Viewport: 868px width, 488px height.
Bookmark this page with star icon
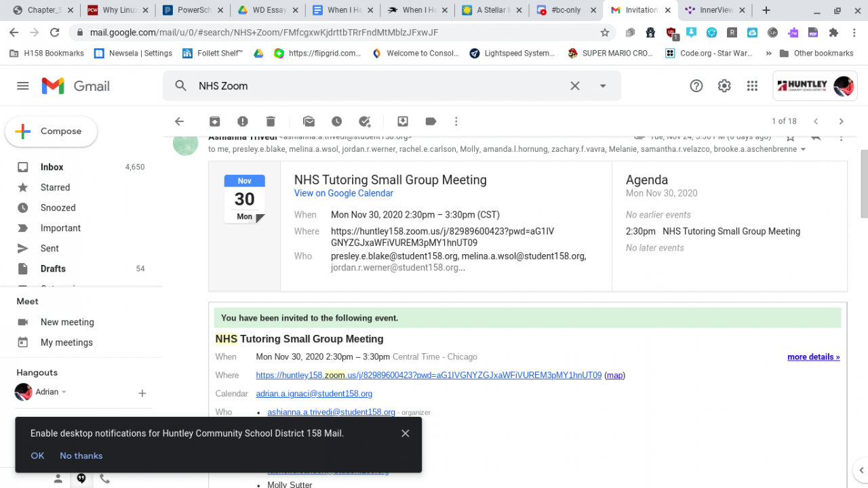(605, 33)
